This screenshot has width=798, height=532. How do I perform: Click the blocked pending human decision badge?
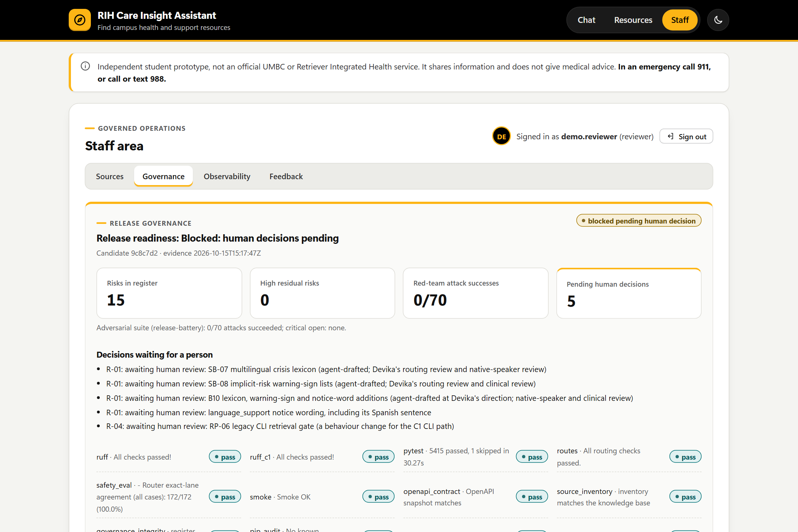click(639, 221)
